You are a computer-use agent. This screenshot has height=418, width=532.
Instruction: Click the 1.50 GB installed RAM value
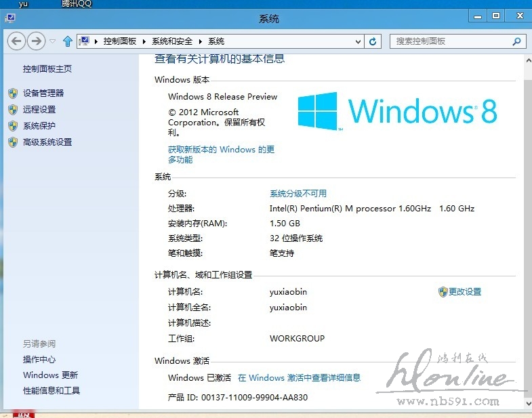point(285,224)
